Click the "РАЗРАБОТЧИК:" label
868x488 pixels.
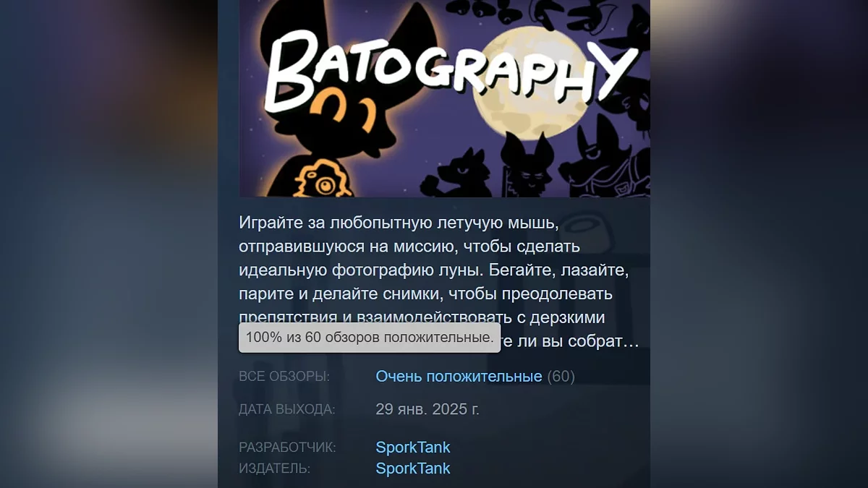(x=287, y=448)
